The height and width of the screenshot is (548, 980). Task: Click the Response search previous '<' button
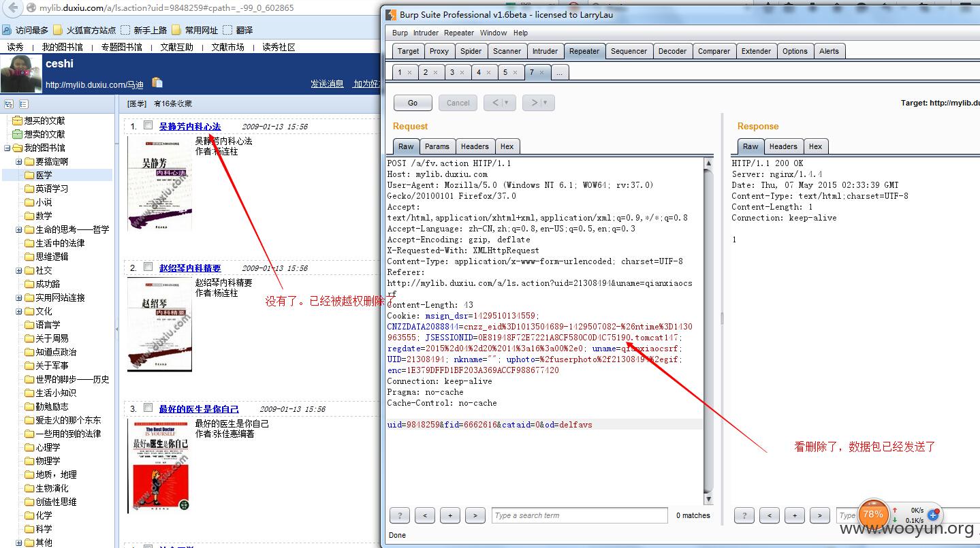coord(770,515)
